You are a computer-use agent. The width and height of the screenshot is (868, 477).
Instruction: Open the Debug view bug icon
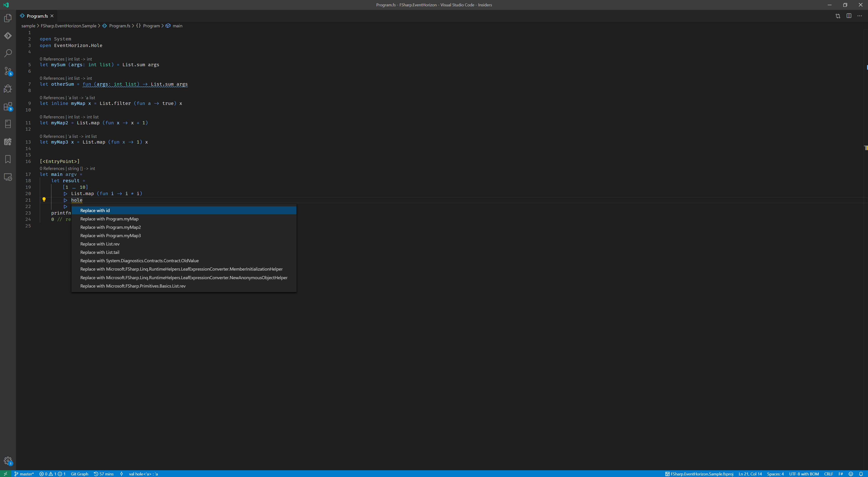coord(8,89)
